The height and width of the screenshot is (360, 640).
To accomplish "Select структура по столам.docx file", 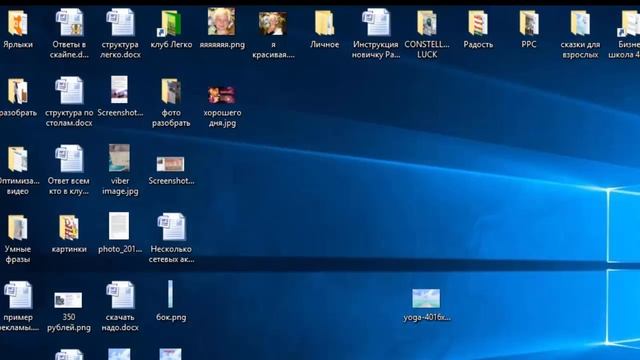I will [69, 91].
